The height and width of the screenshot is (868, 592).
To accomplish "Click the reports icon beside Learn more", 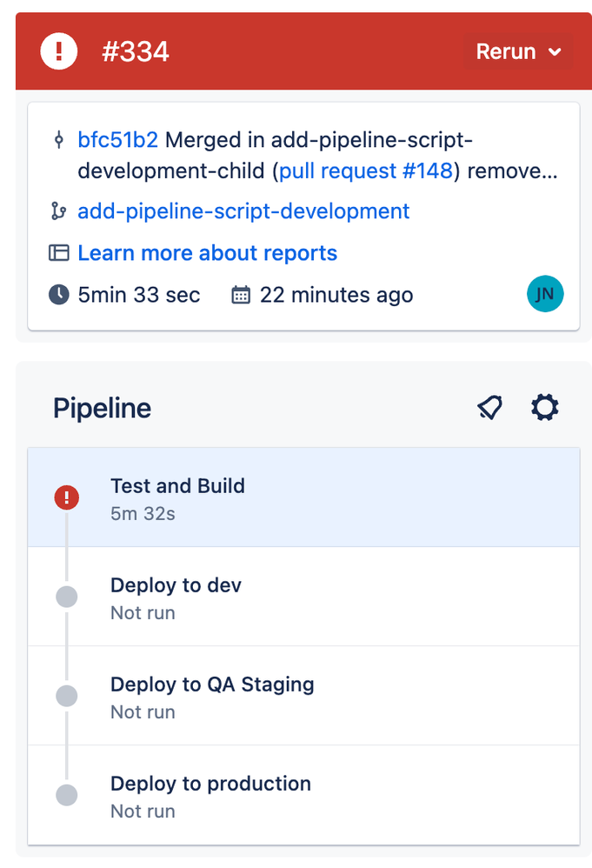I will [x=59, y=253].
